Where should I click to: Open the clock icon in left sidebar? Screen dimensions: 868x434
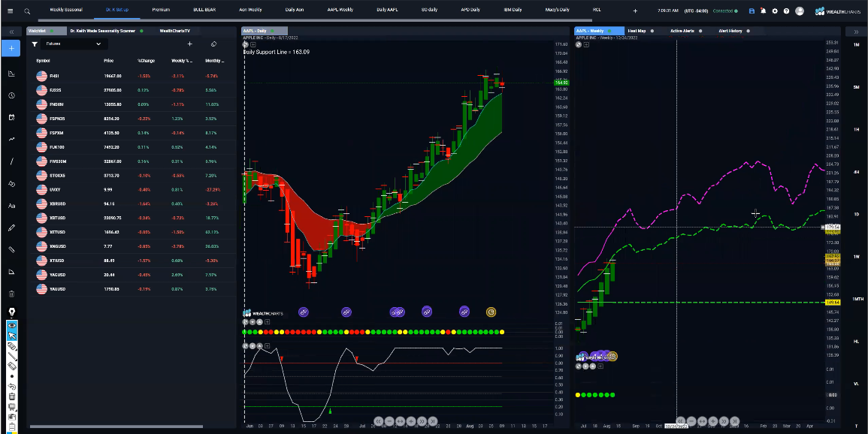point(11,95)
